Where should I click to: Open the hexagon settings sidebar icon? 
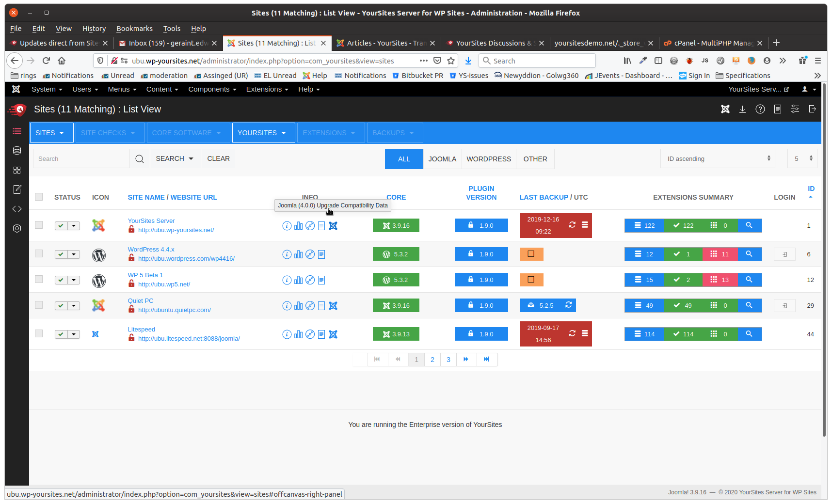pos(17,228)
